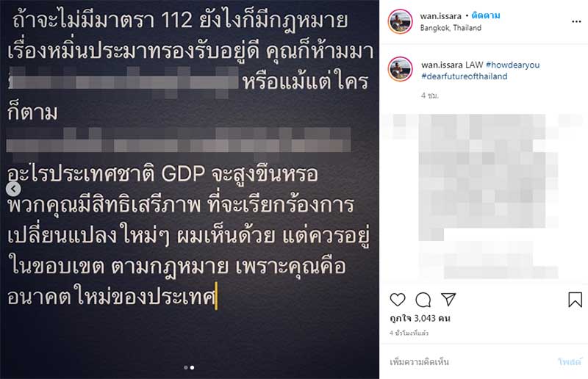The width and height of the screenshot is (588, 379).
Task: Share the post with paper plane icon
Action: click(x=448, y=299)
